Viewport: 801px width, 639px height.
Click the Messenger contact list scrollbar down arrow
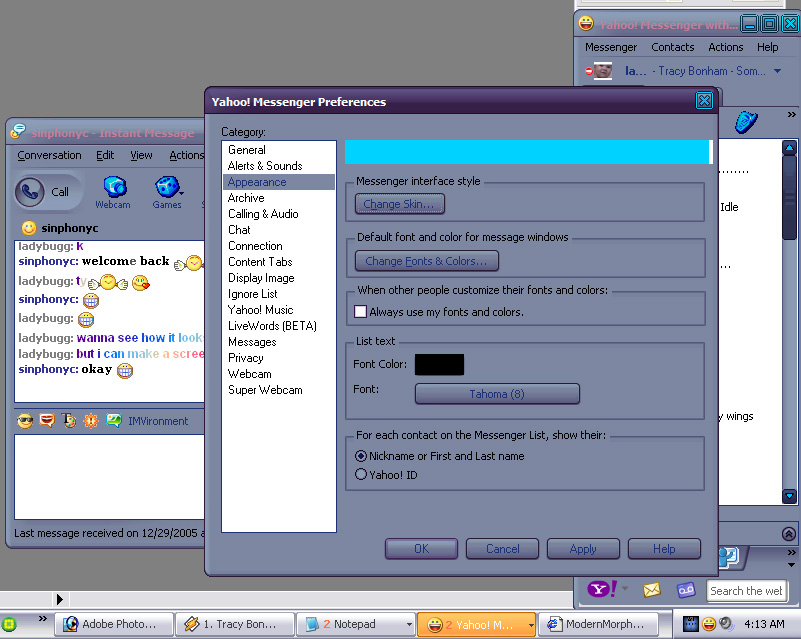coord(790,495)
